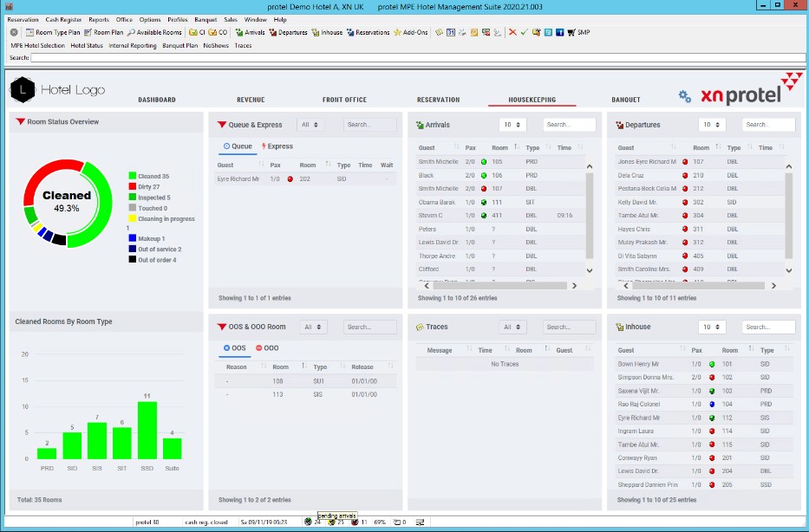Expand the Queue & Express All filter dropdown
809x532 pixels.
313,125
